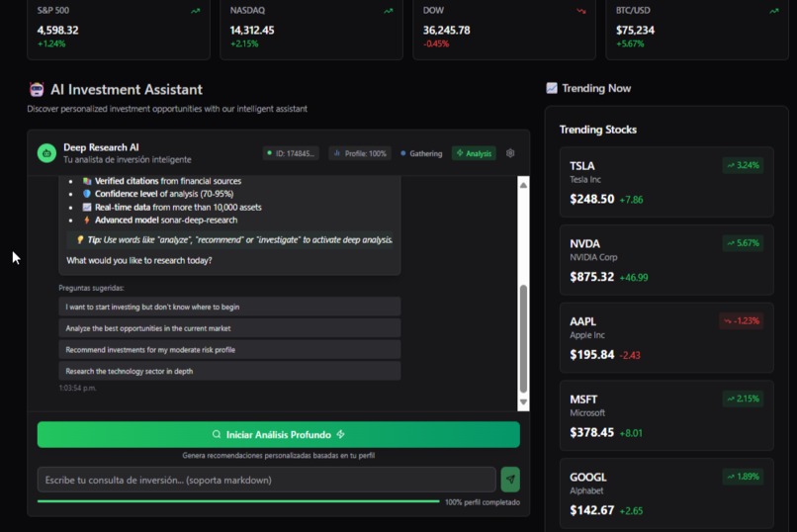This screenshot has width=797, height=532.
Task: Choose "I want to start investing" suggestion
Action: pos(229,307)
